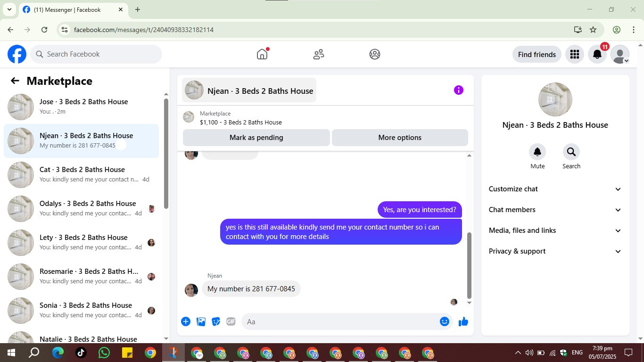The height and width of the screenshot is (362, 644).
Task: Go to Facebook Home icon
Action: 262,54
